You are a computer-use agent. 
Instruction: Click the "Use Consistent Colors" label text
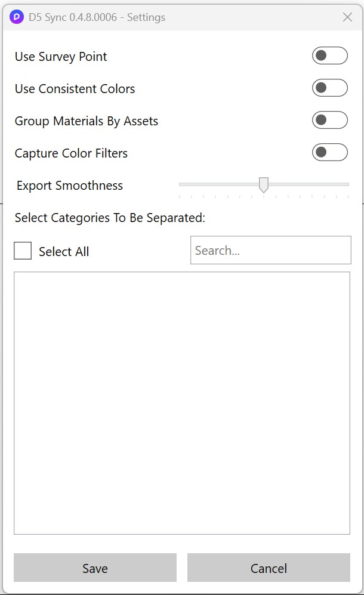[x=75, y=89]
